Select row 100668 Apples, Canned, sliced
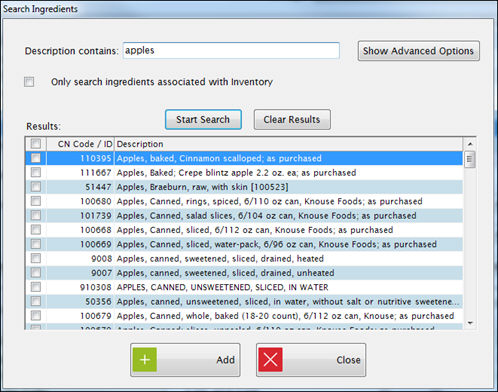The image size is (498, 392). (x=244, y=230)
